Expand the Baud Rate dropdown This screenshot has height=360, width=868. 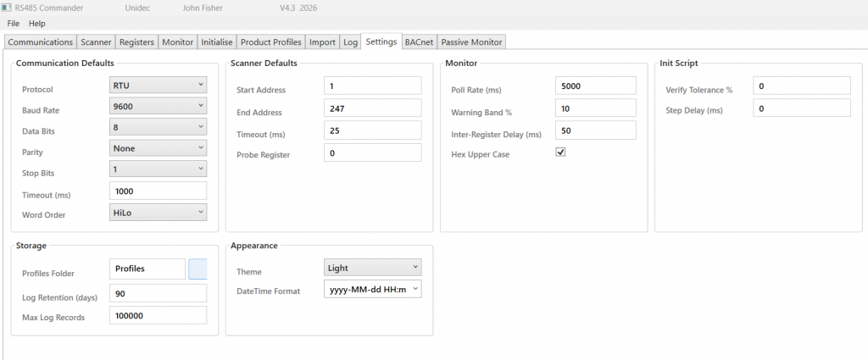(159, 106)
